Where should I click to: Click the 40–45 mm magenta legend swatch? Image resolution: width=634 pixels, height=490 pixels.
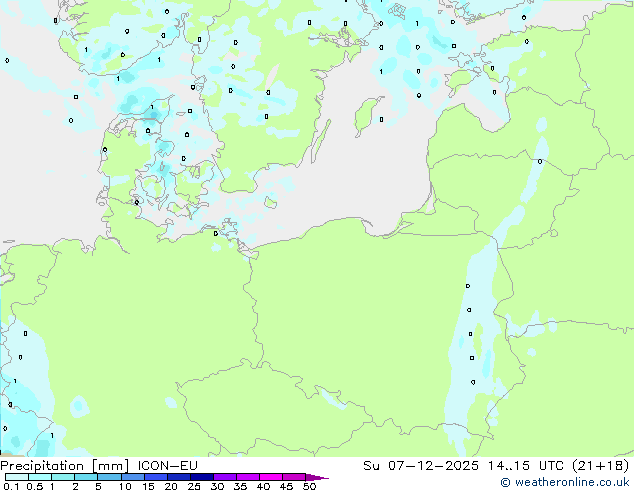[271, 477]
